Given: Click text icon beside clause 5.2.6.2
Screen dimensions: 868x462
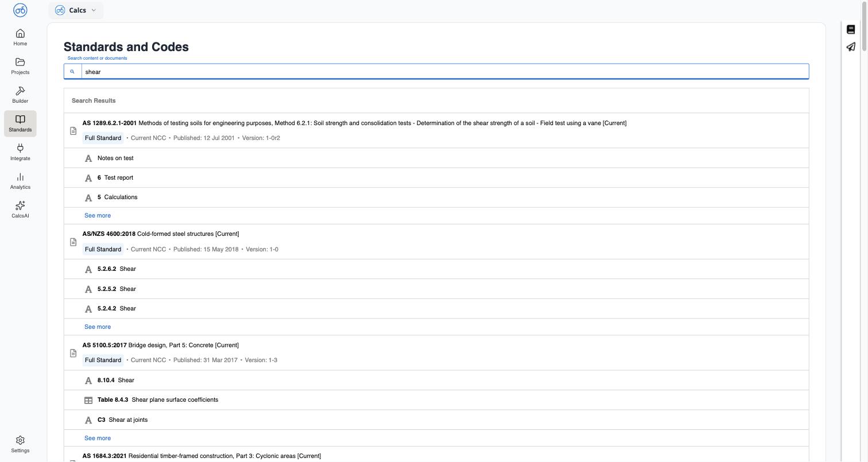Looking at the screenshot, I should [x=88, y=269].
